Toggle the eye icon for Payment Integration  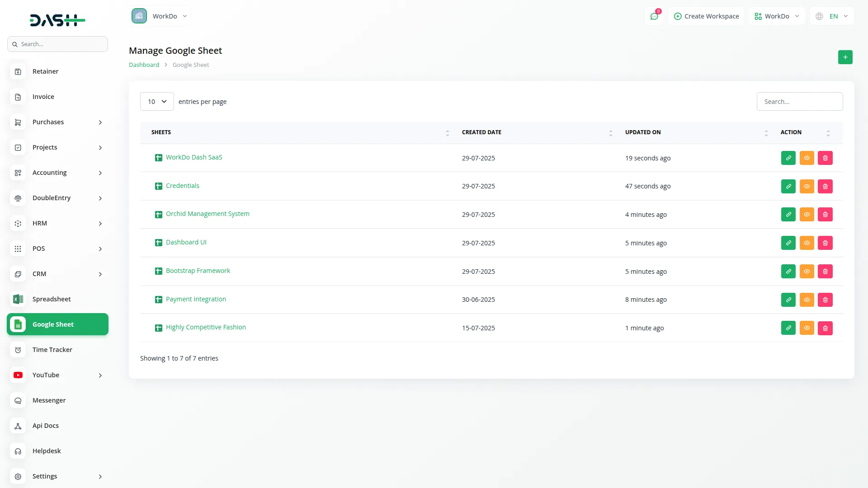click(x=807, y=300)
